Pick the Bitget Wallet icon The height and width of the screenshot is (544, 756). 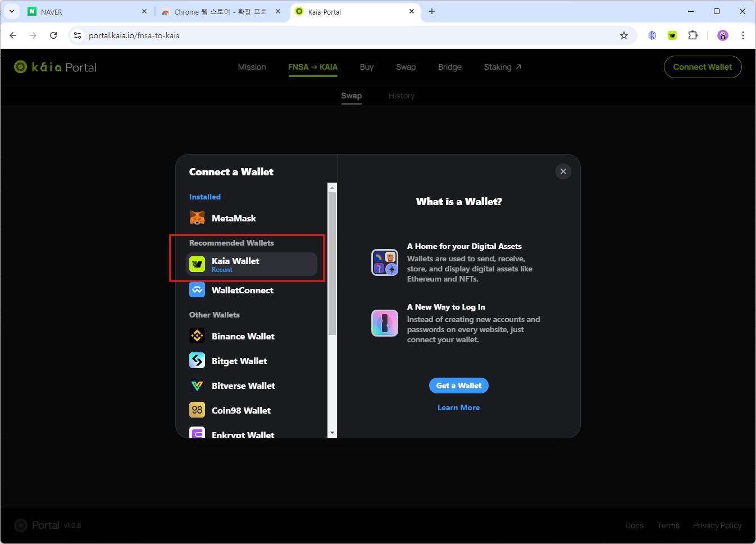coord(197,361)
